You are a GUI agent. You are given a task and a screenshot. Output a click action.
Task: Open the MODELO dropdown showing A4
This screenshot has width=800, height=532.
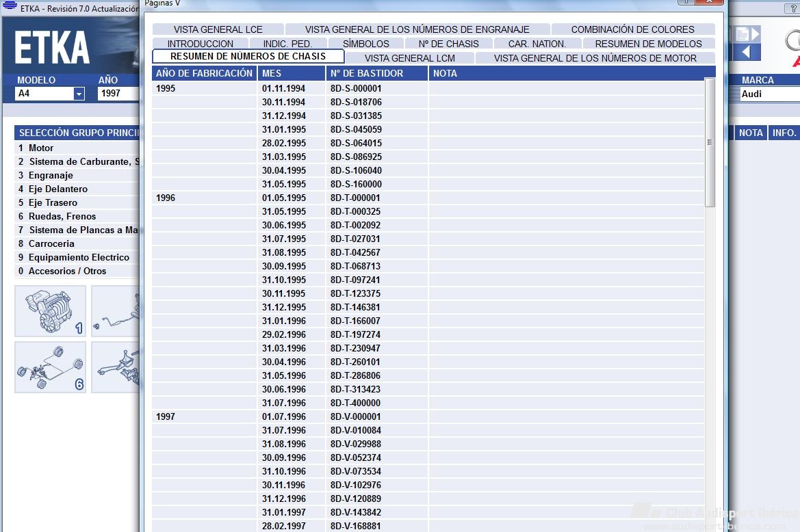50,94
